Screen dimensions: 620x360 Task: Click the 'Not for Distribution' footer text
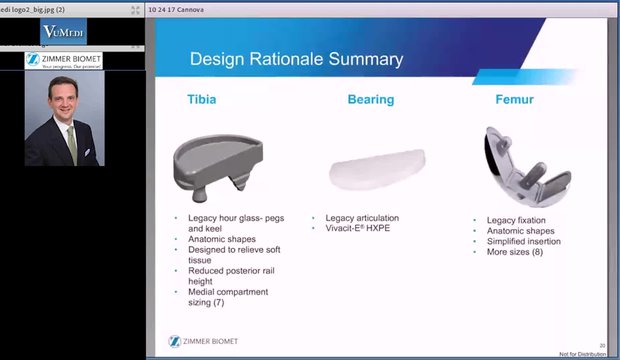[582, 354]
